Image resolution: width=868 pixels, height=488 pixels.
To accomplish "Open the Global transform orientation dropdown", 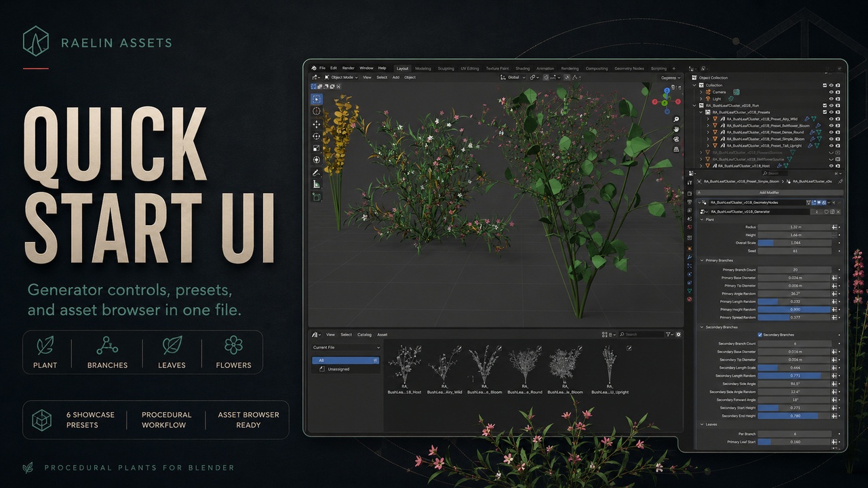I will [512, 77].
